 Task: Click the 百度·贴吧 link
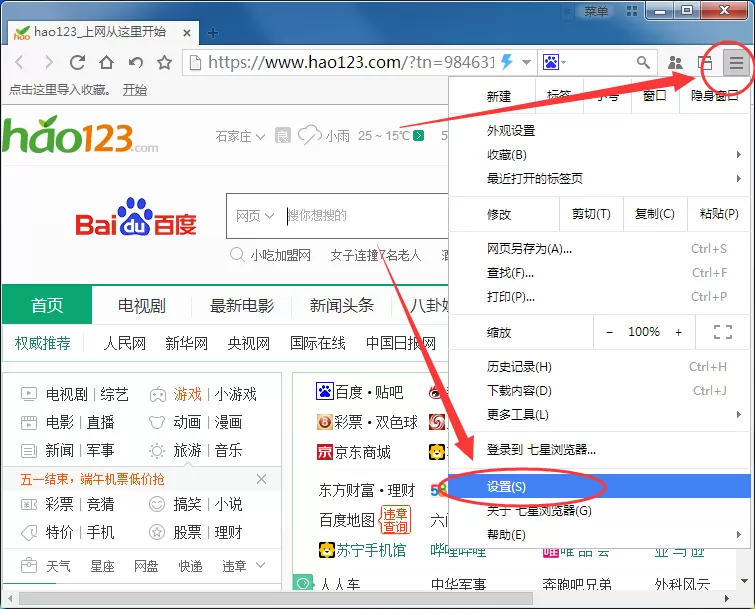click(x=359, y=392)
